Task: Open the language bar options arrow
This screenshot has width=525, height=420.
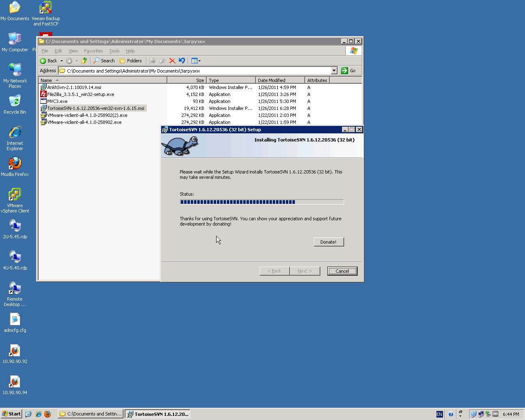Action: coord(460,416)
